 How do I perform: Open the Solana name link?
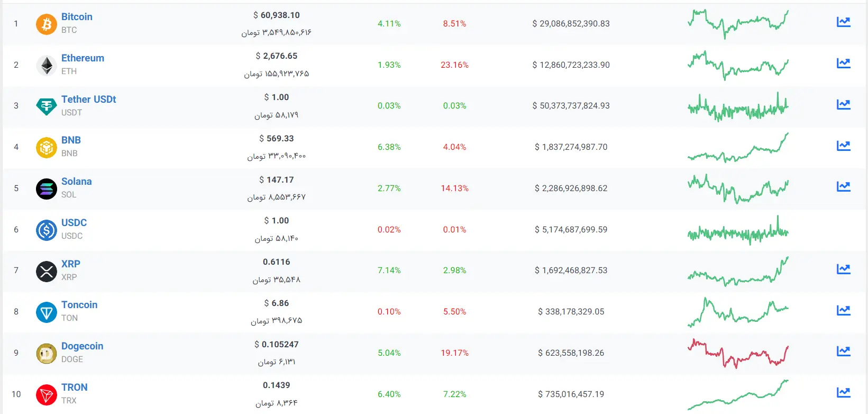[x=77, y=182]
